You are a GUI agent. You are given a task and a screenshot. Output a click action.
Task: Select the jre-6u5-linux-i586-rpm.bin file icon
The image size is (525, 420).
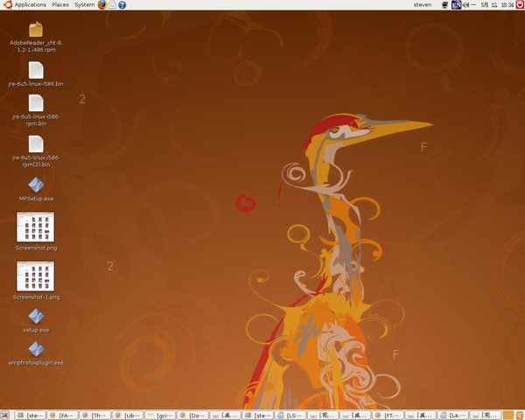[x=36, y=103]
